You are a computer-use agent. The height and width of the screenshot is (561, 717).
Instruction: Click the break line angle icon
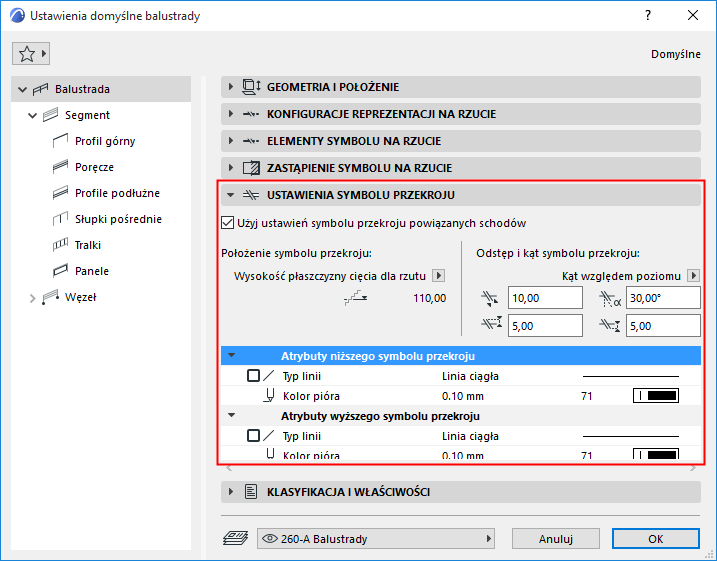click(x=610, y=299)
